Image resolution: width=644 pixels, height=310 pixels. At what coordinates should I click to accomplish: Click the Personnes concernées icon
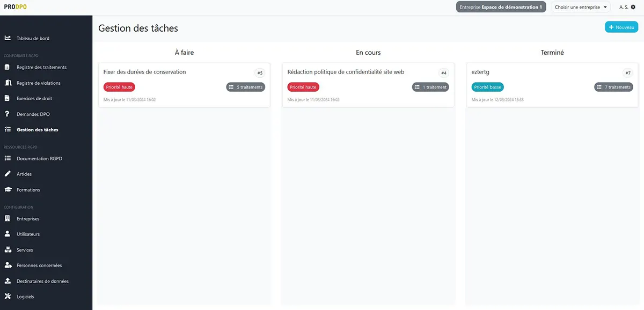click(x=8, y=265)
